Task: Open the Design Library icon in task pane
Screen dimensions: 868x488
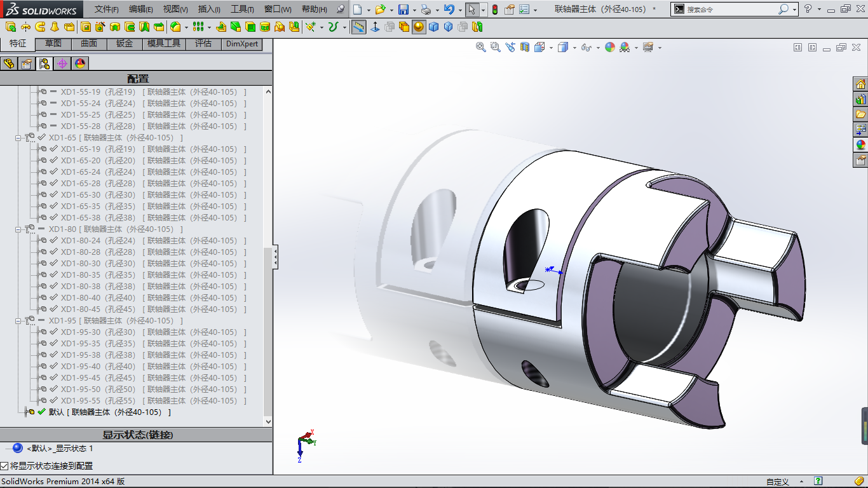Action: click(861, 99)
